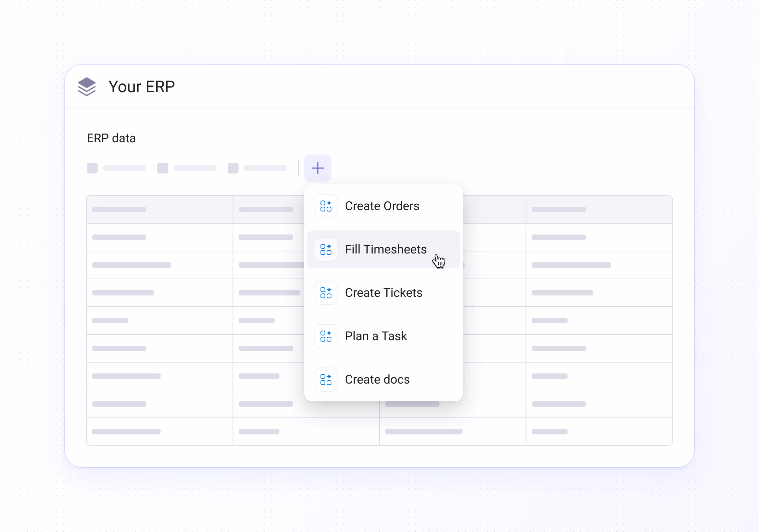Screen dimensions: 759x532
Task: Click the Your ERP title text
Action: [142, 87]
